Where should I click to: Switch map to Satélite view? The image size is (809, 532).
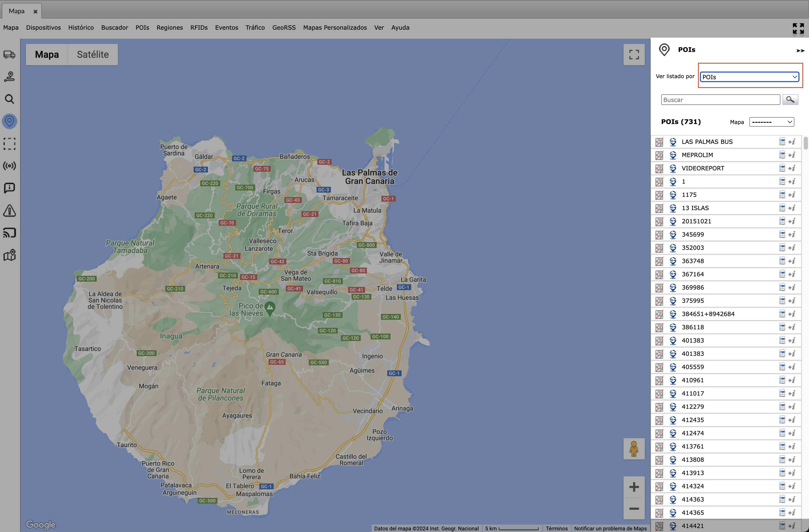[92, 54]
